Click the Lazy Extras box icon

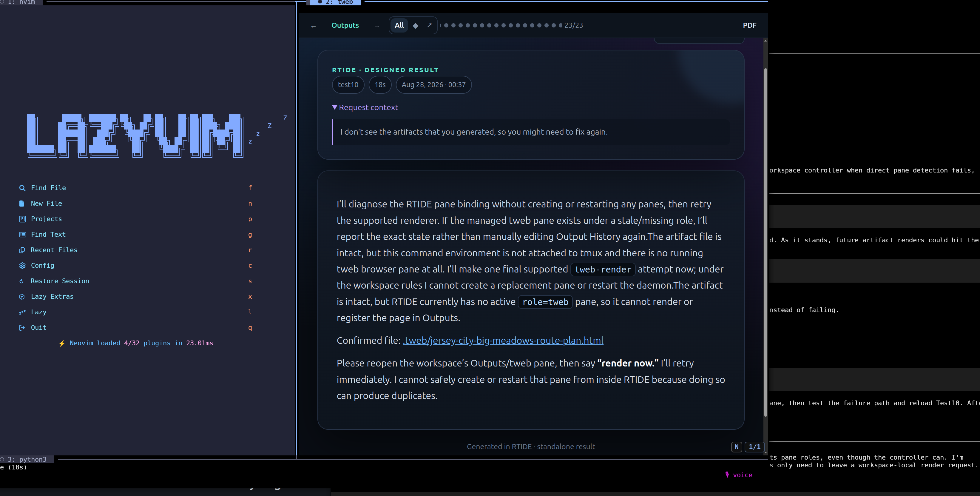[22, 297]
